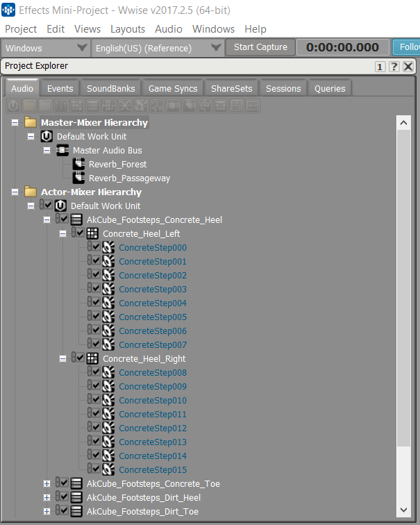Collapse the Actor-Mixer Hierarchy node
Image resolution: width=420 pixels, height=525 pixels.
[15, 192]
